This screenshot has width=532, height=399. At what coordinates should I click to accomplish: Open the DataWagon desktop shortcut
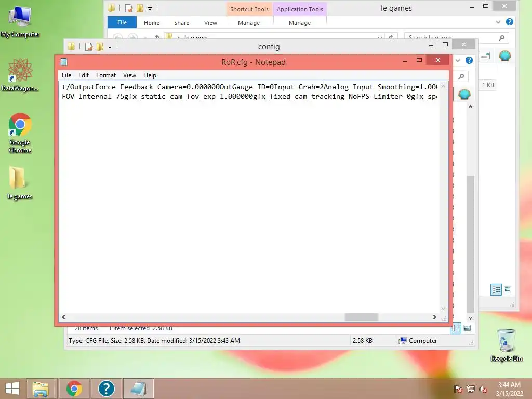pos(20,75)
